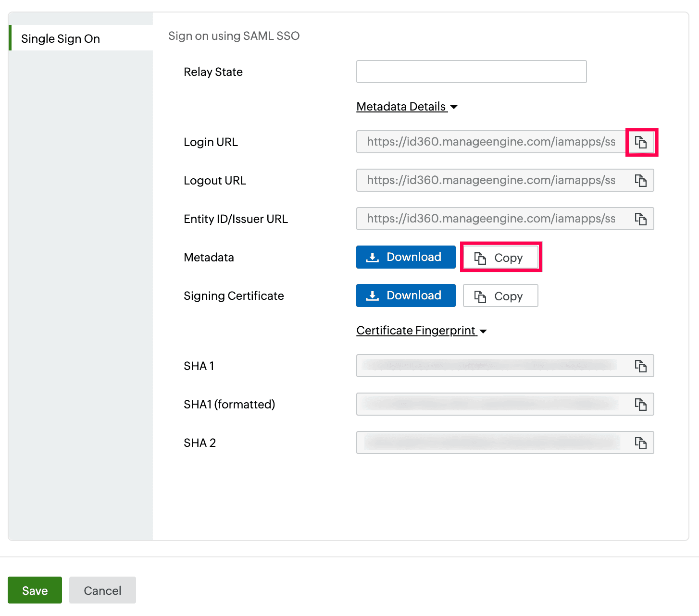Cancel the SSO configuration changes
The height and width of the screenshot is (616, 699).
tap(102, 590)
